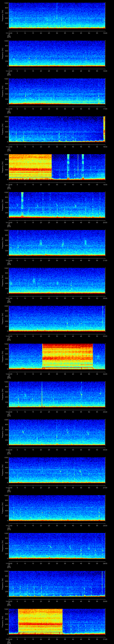
Task: Click the 14:20:00 start time label
Action: [x=9, y=260]
